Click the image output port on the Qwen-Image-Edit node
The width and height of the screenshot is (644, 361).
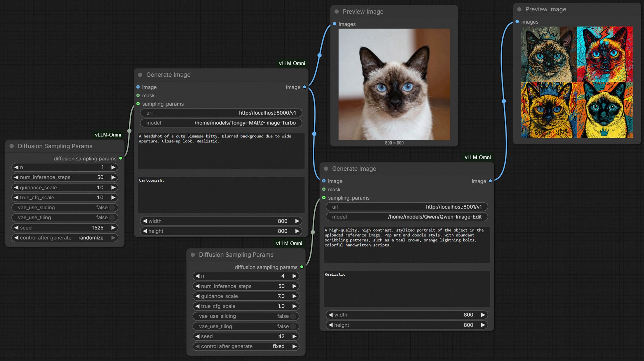point(490,181)
